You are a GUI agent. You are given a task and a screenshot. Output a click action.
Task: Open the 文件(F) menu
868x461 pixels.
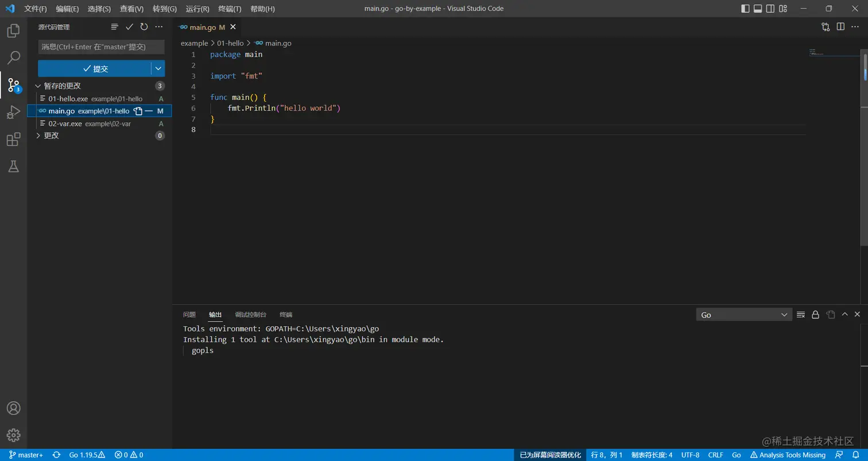(36, 9)
